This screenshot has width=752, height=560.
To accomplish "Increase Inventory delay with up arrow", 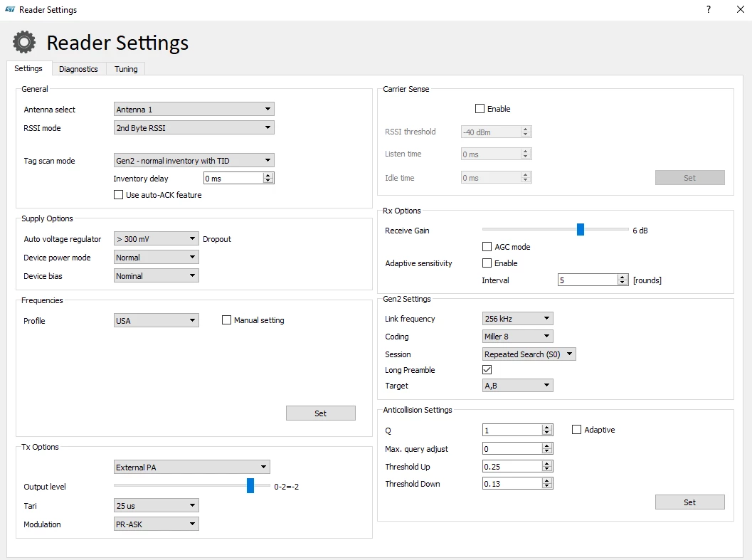I will coord(269,176).
